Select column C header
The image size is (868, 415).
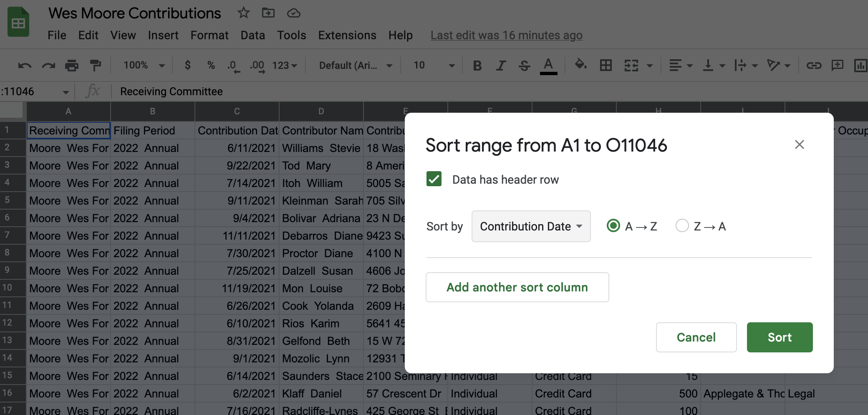[x=237, y=111]
